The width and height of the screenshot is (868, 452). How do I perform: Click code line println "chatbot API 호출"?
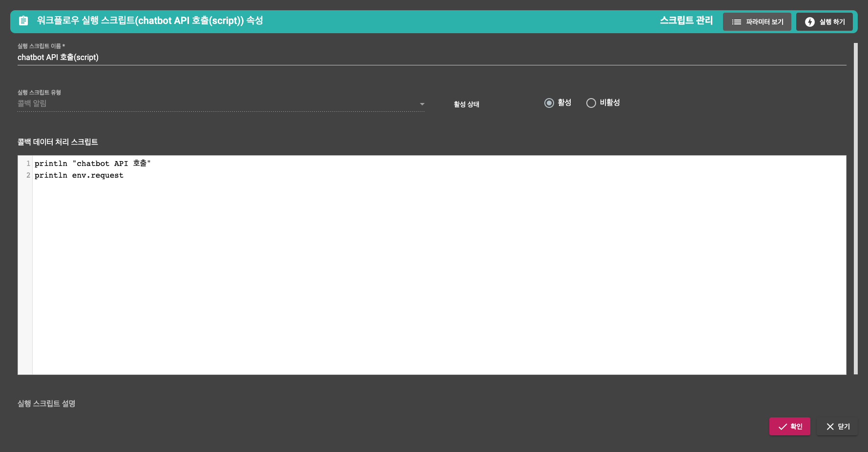click(93, 164)
